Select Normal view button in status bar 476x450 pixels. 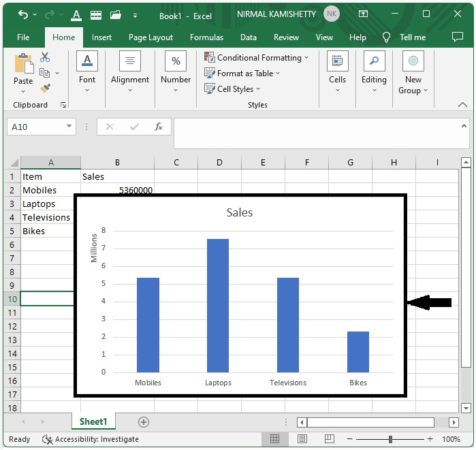click(x=275, y=439)
